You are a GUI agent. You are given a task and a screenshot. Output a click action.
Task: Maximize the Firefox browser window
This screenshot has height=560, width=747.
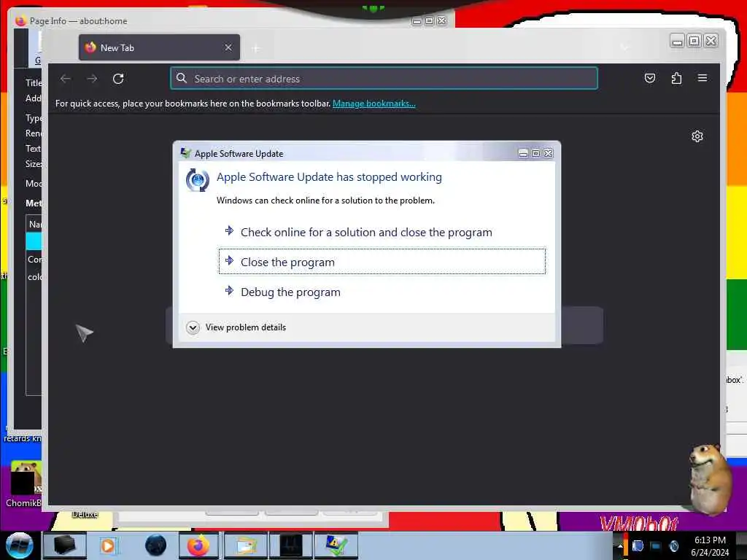coord(694,41)
